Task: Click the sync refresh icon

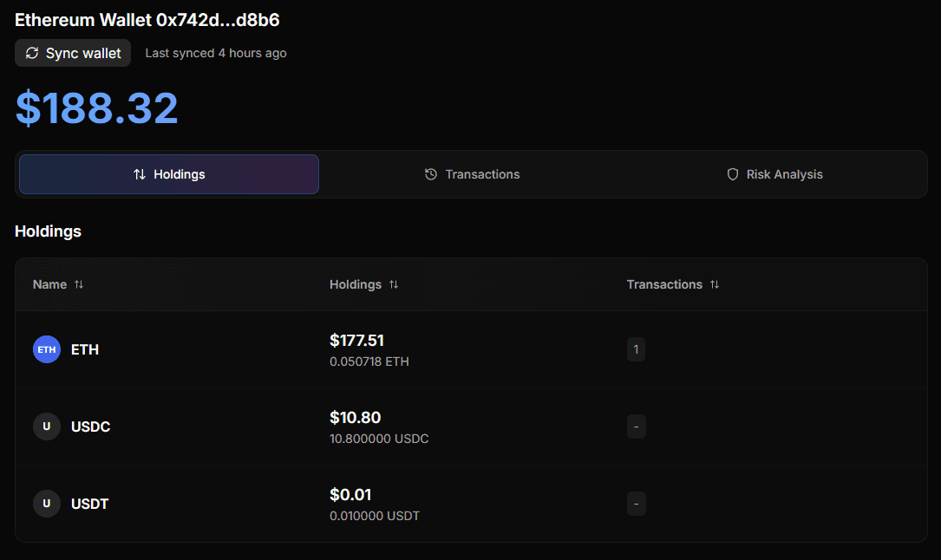Action: (32, 53)
